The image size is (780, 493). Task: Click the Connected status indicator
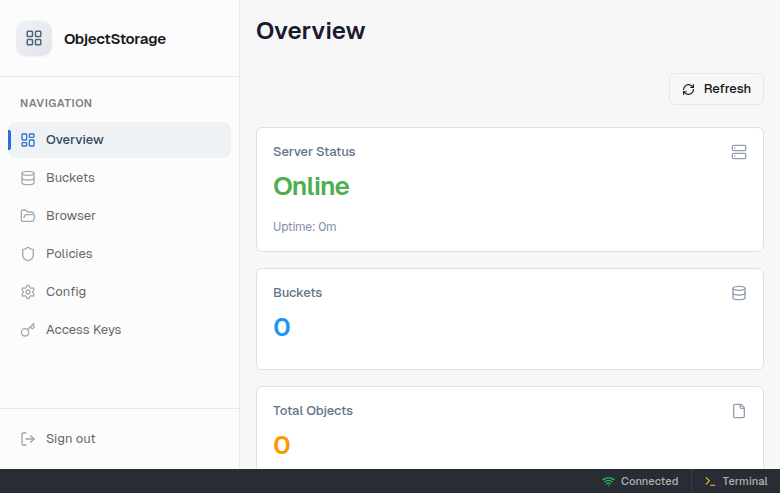(640, 481)
